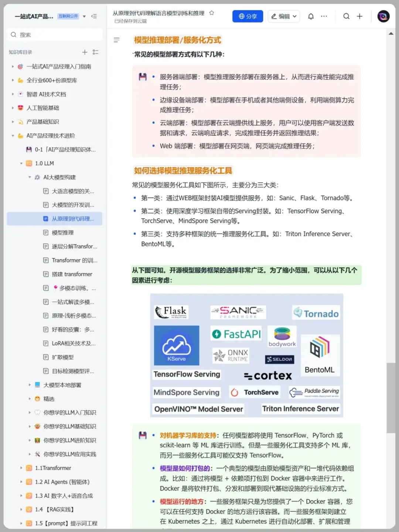This screenshot has width=399, height=532.
Task: Open the three-dot more options menu
Action: click(324, 16)
